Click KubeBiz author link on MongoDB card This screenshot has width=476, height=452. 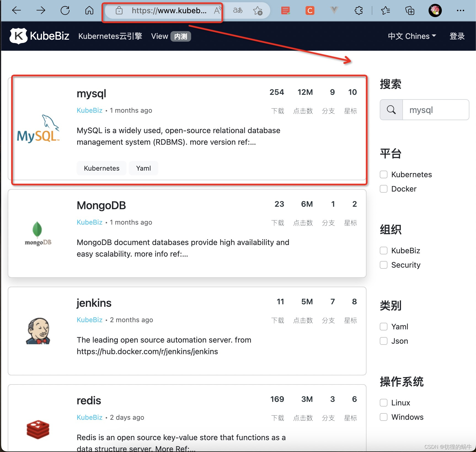click(x=89, y=222)
